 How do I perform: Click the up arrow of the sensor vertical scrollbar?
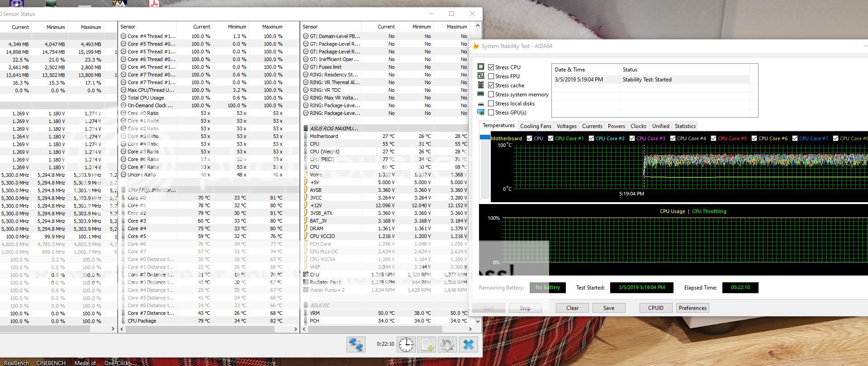coord(477,27)
